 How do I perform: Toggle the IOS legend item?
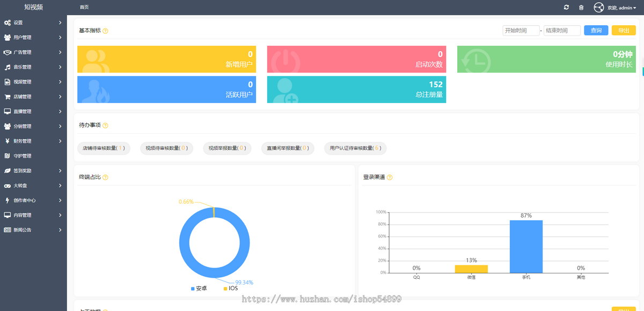point(230,288)
